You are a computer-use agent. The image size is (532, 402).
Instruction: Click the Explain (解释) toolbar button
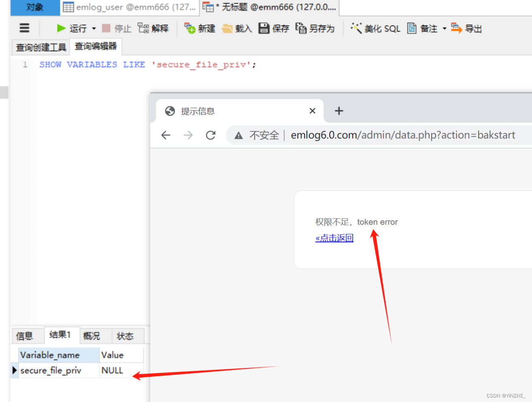[153, 28]
